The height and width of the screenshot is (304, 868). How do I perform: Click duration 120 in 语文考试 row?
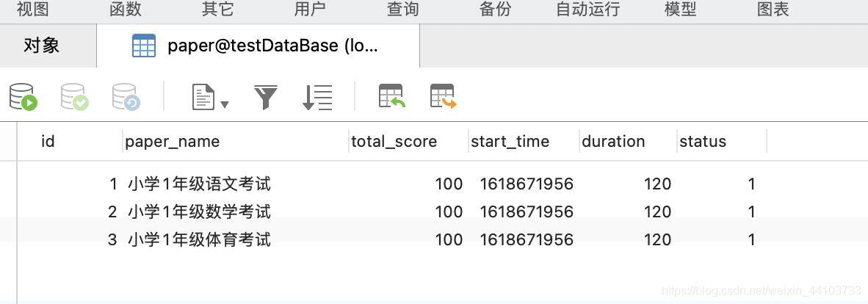[x=658, y=184]
